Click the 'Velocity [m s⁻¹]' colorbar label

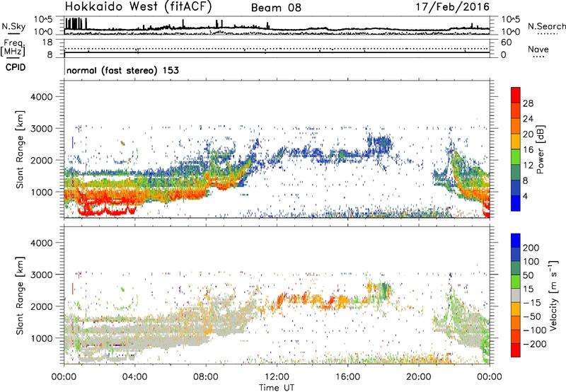click(553, 295)
